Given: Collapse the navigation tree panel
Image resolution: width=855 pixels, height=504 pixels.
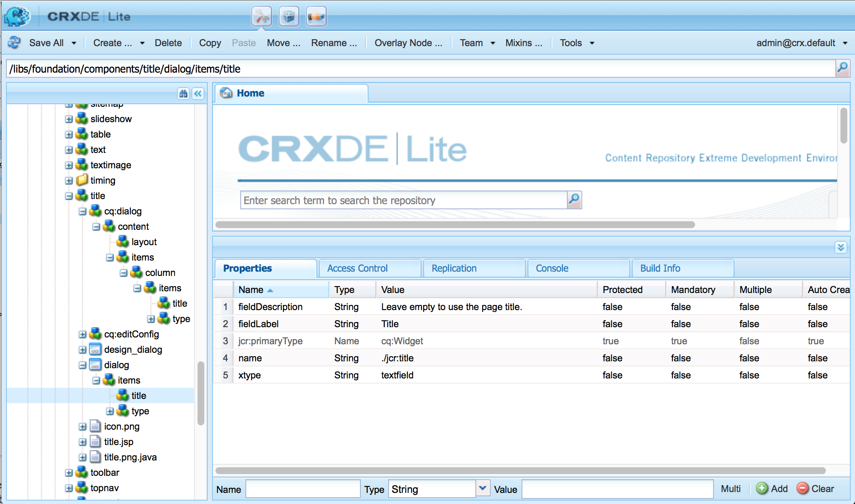Looking at the screenshot, I should pos(198,94).
